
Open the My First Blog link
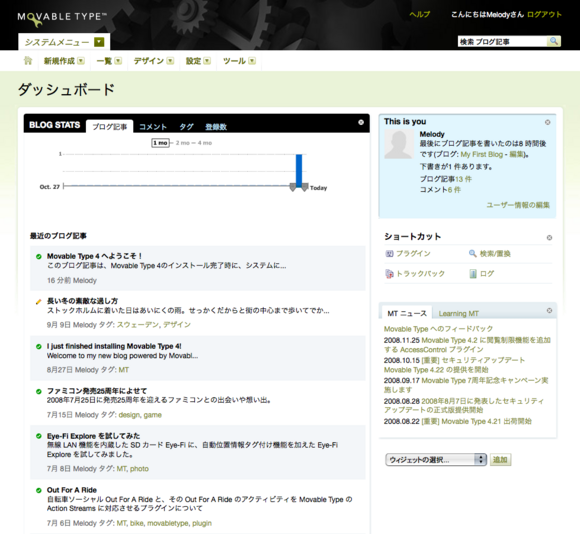click(482, 154)
